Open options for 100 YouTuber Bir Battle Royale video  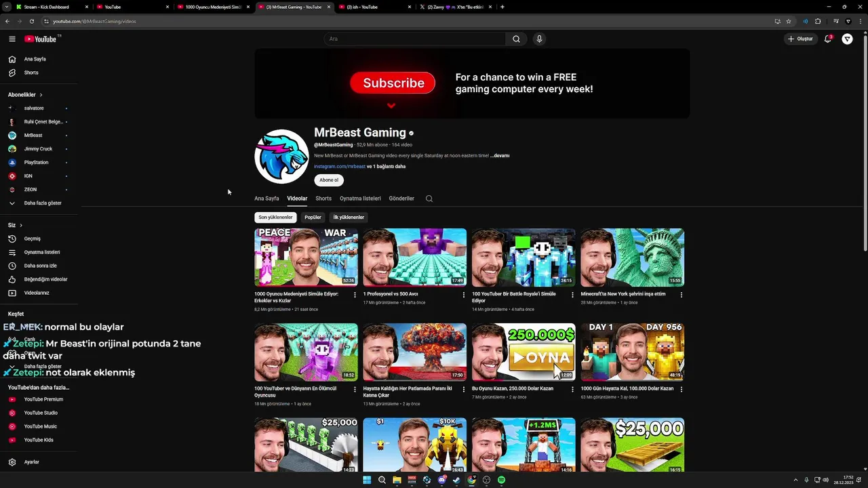[x=572, y=295]
